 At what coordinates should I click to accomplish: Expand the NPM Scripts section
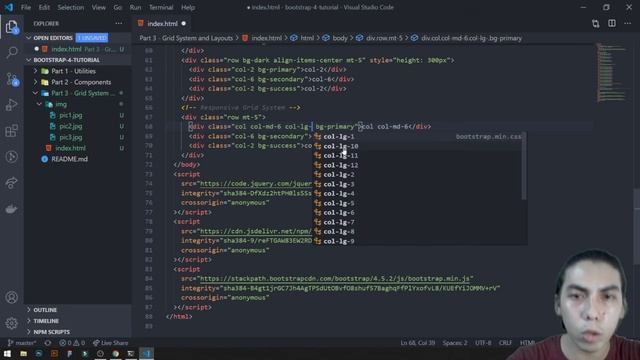click(51, 332)
